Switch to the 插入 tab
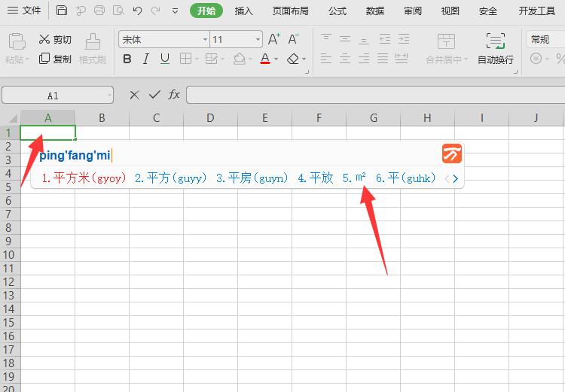Screen dimensions: 565x392 (x=243, y=11)
